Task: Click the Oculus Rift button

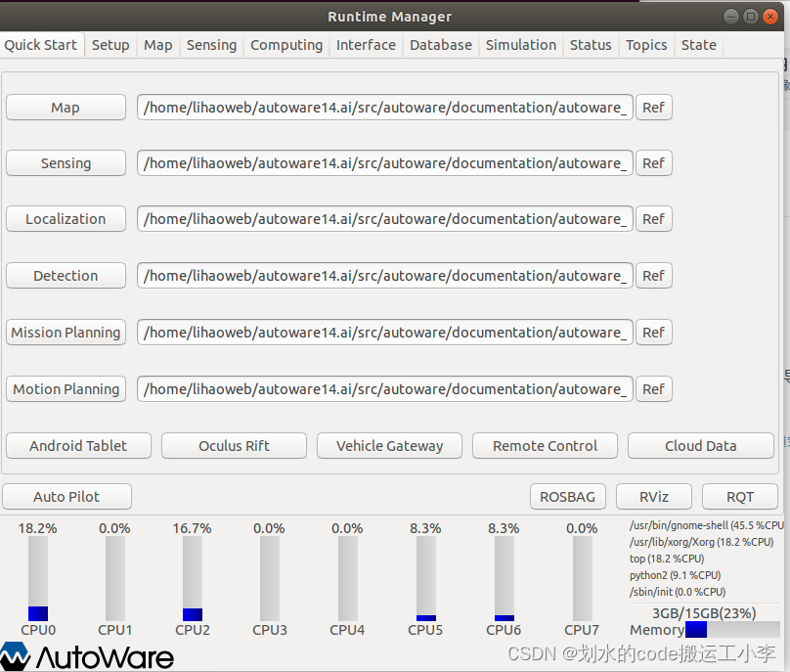Action: tap(234, 446)
